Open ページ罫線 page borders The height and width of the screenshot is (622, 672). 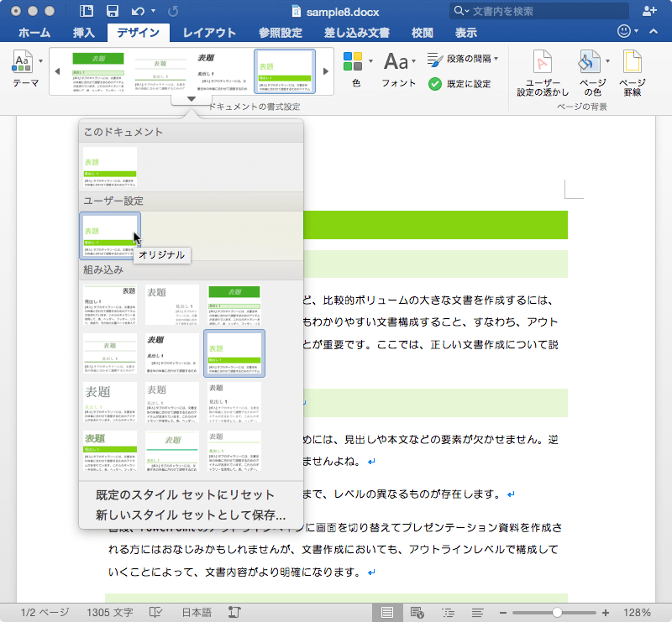(633, 73)
